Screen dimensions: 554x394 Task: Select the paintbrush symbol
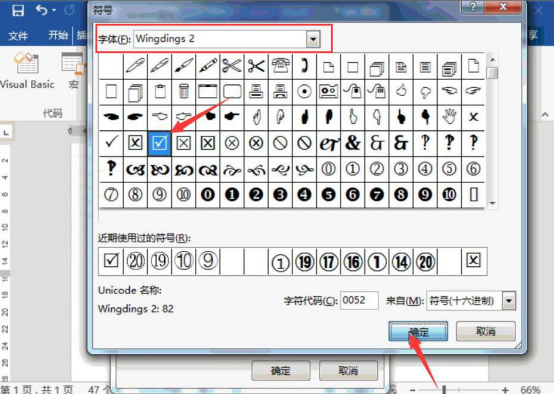coord(184,66)
